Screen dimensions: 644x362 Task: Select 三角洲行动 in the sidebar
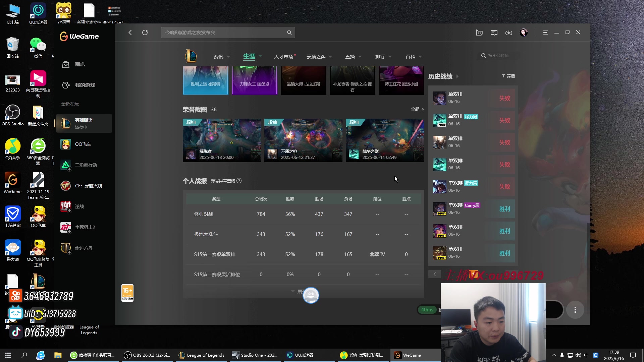click(84, 165)
